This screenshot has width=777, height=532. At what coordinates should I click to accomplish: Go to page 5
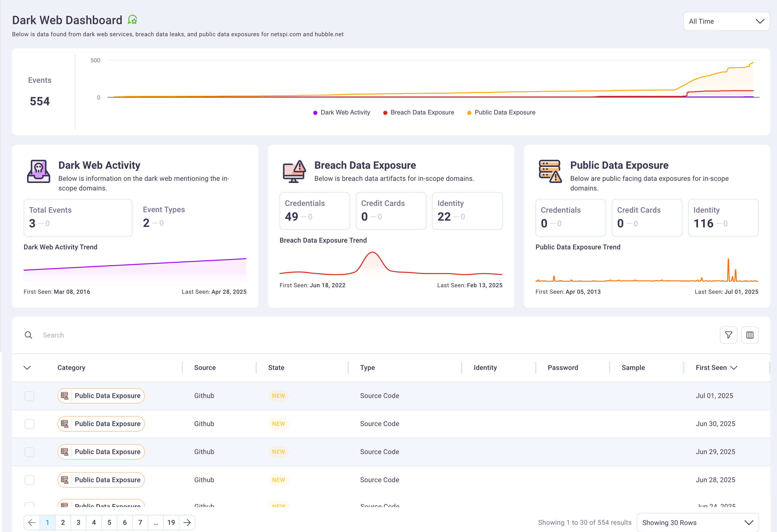coord(109,522)
